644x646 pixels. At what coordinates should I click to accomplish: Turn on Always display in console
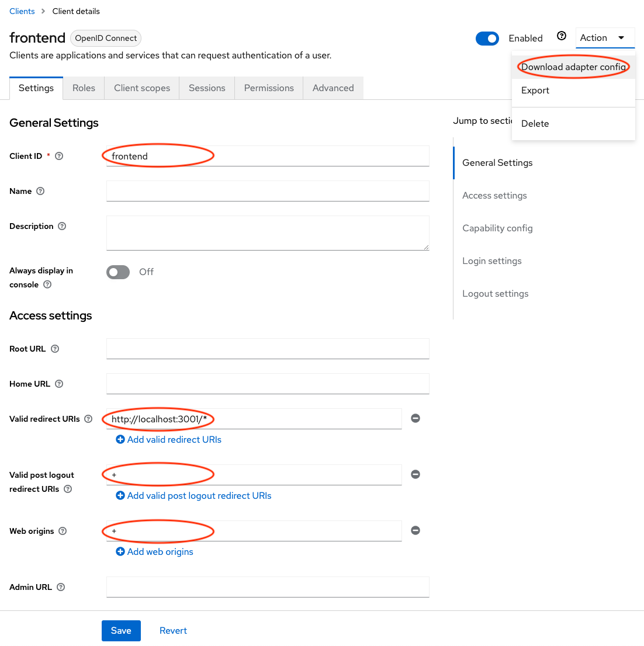pyautogui.click(x=117, y=272)
